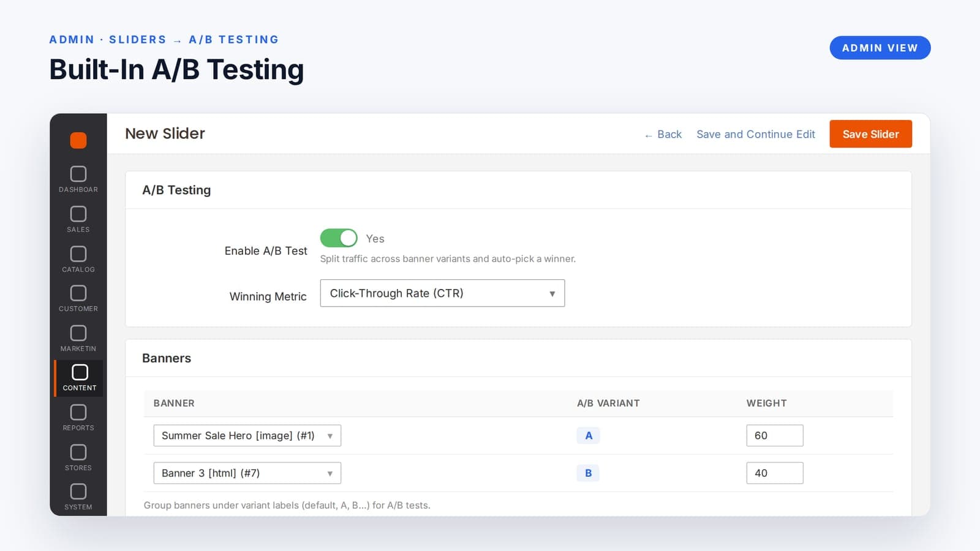980x551 pixels.
Task: Go Back using the Back link
Action: [x=663, y=134]
